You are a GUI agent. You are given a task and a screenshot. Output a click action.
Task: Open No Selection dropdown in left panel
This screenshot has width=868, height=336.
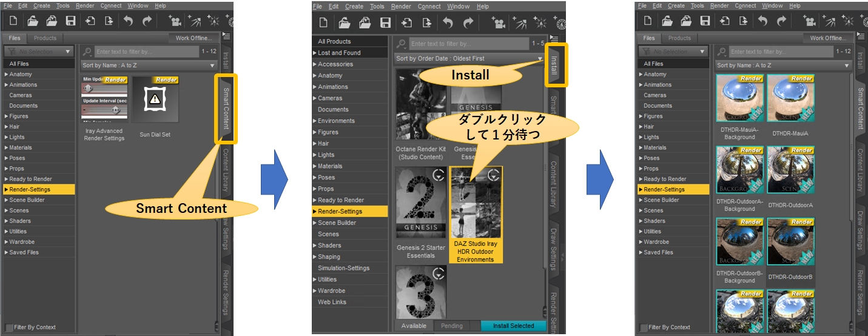pyautogui.click(x=39, y=52)
